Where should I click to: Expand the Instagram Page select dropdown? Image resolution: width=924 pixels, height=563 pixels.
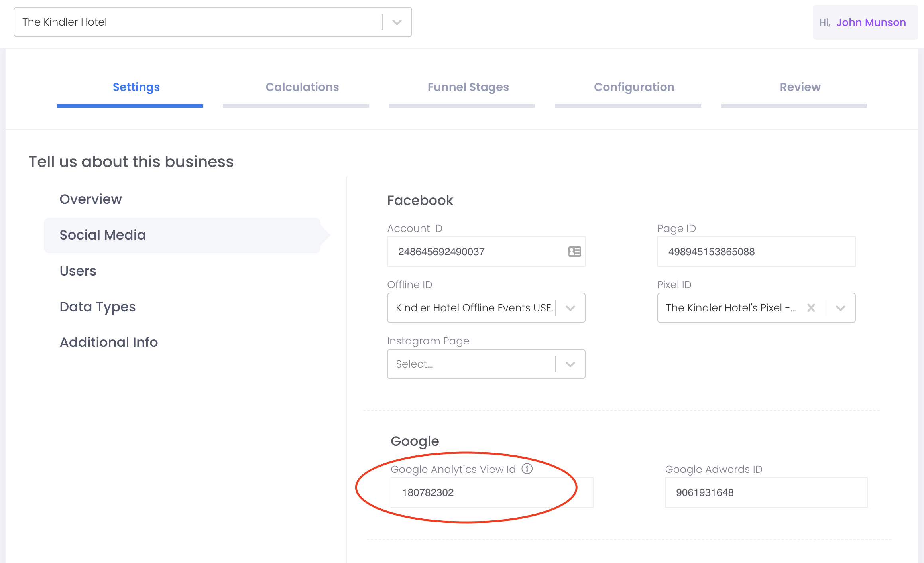click(570, 364)
